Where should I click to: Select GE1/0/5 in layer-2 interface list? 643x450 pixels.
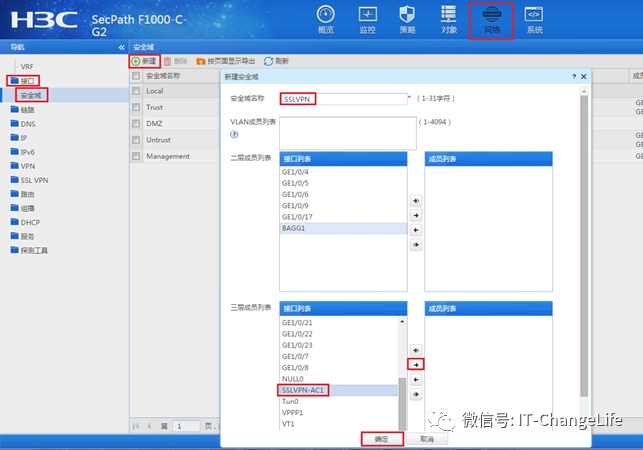pos(343,183)
